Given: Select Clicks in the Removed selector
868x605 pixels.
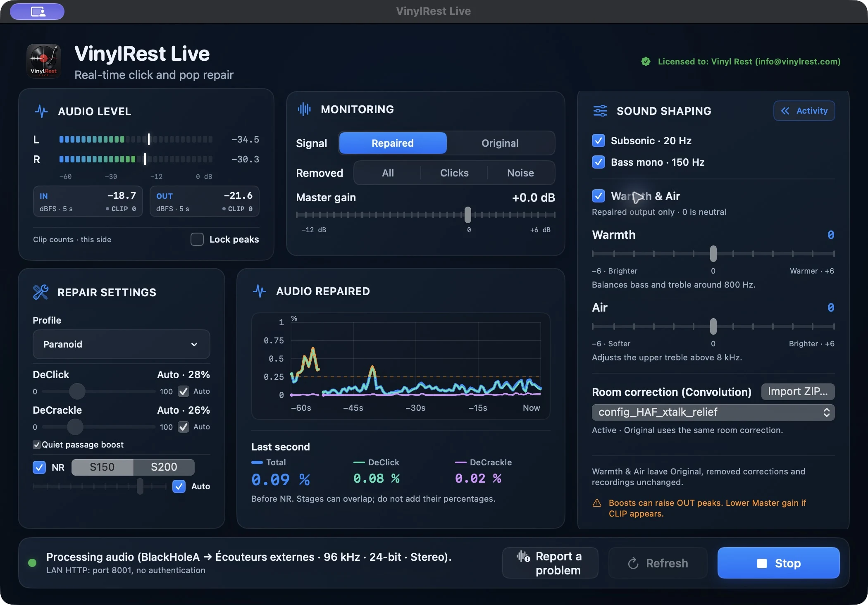Looking at the screenshot, I should 454,173.
